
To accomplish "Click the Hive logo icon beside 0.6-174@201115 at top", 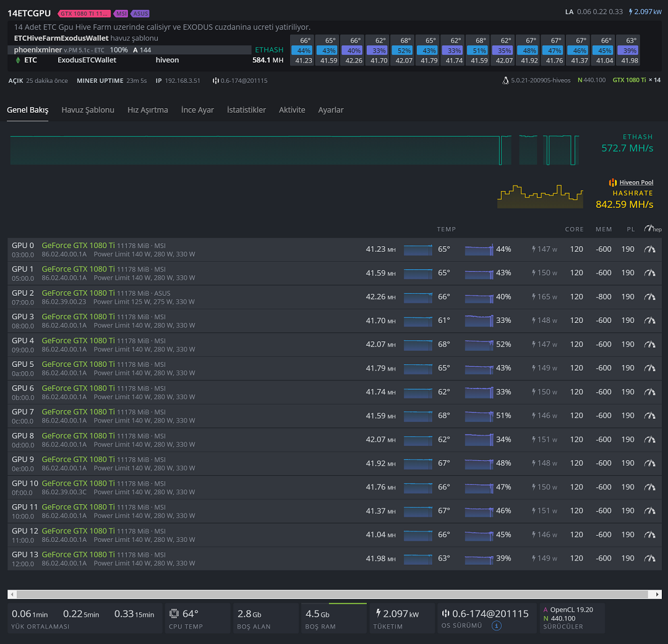I will tap(216, 80).
